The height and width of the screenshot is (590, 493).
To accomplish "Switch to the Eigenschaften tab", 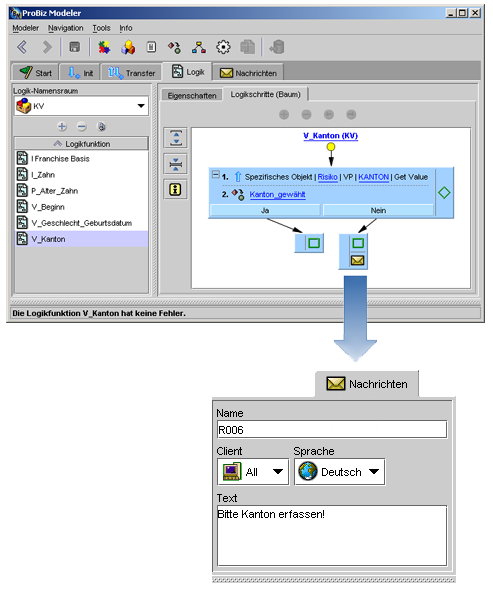I will coord(192,96).
